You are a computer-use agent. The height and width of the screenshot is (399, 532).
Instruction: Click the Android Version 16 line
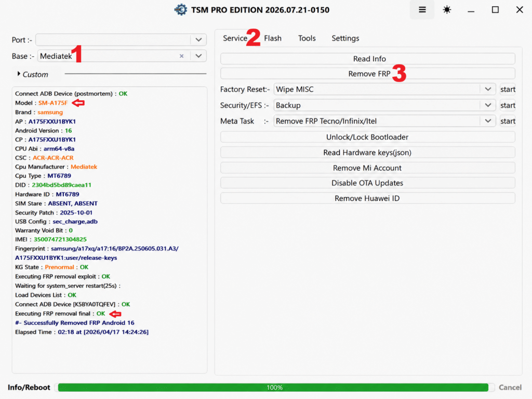coord(44,130)
